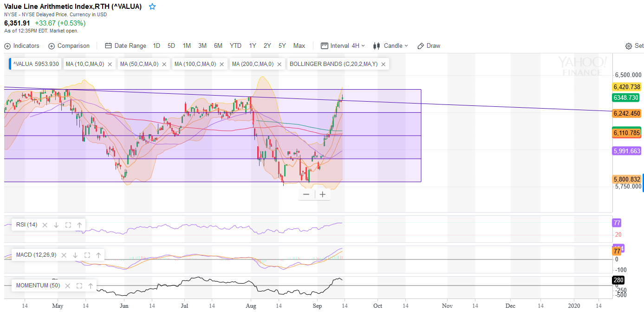Maximize the MOMENTUM (50) panel

tap(79, 286)
